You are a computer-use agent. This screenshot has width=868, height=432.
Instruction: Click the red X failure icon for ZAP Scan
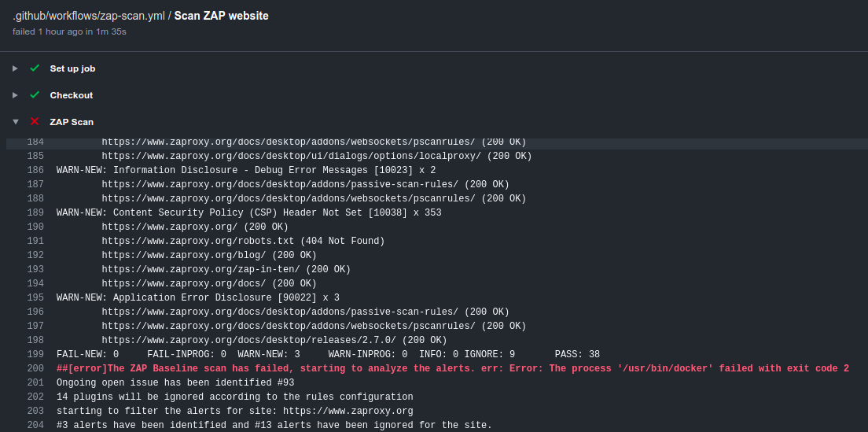tap(35, 122)
